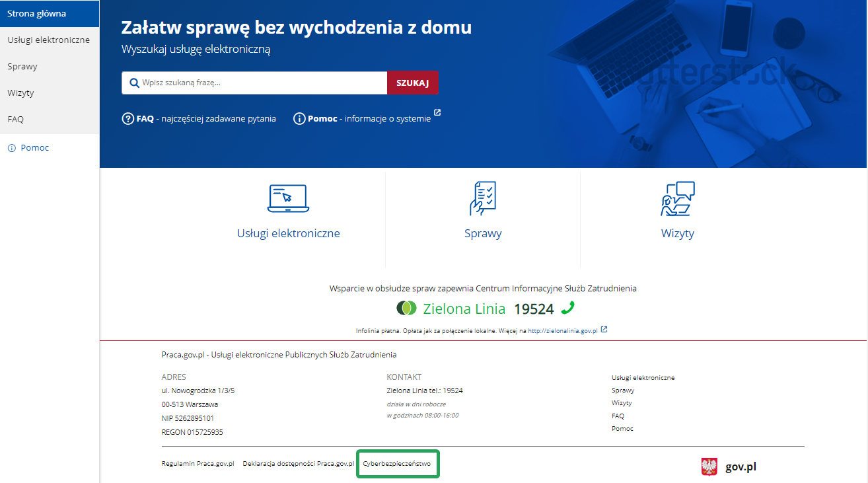Open Usługi elektroniczne in the sidebar
Image resolution: width=868 pixels, height=483 pixels.
pos(50,40)
